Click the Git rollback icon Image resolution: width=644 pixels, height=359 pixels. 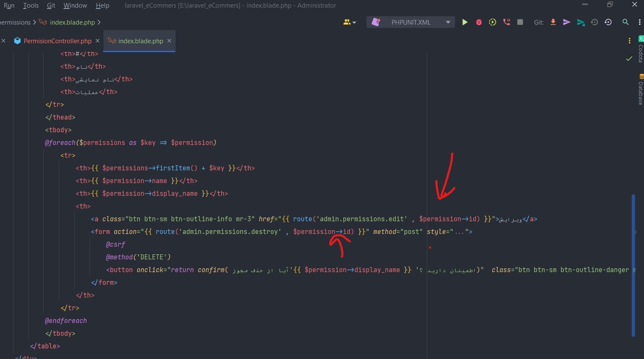pos(608,22)
